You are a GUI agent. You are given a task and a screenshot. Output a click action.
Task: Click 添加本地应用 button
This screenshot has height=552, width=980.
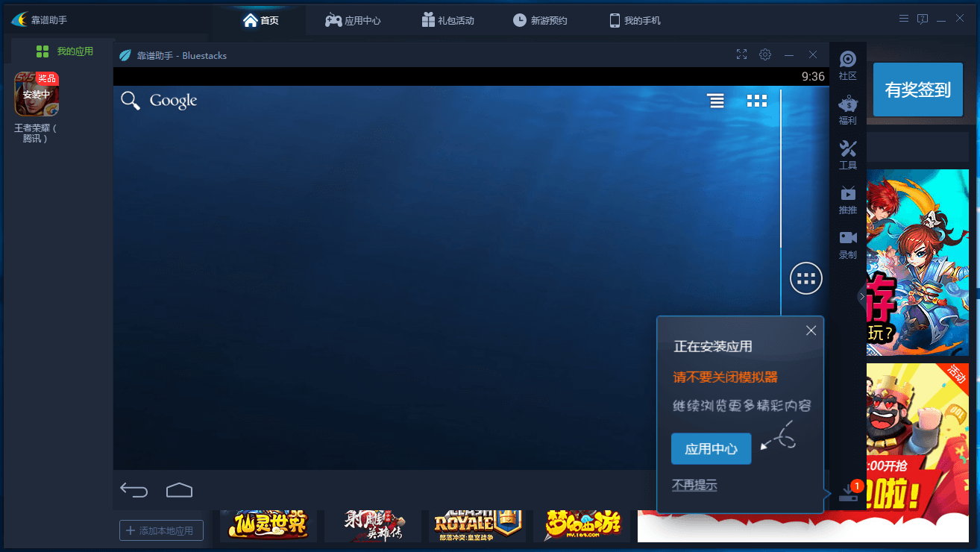tap(161, 530)
